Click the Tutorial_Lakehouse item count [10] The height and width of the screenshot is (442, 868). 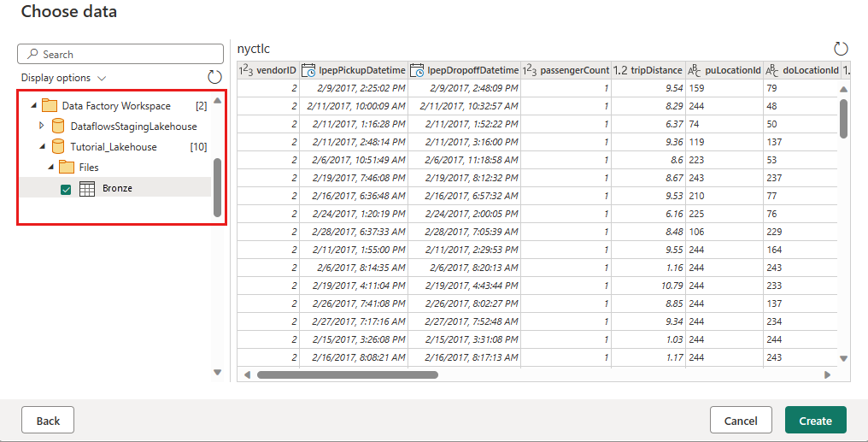(x=198, y=147)
